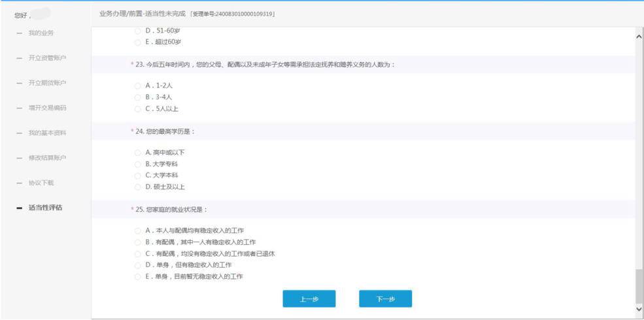Navigate to 修改结算账户 sidebar item
This screenshot has height=320, width=644.
pos(46,158)
